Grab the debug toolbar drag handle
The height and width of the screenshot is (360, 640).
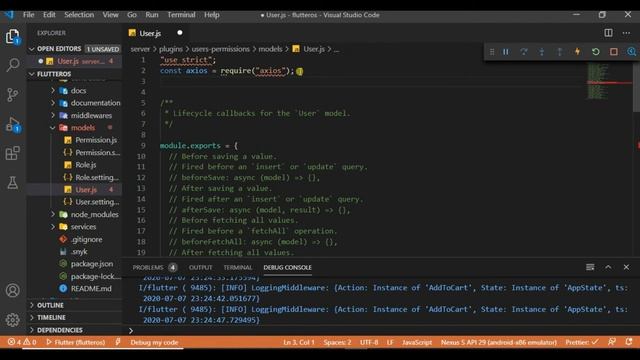(x=492, y=52)
